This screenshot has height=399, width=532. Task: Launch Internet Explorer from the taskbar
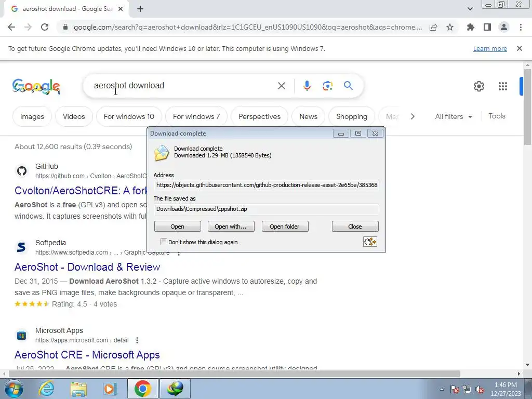(46, 389)
